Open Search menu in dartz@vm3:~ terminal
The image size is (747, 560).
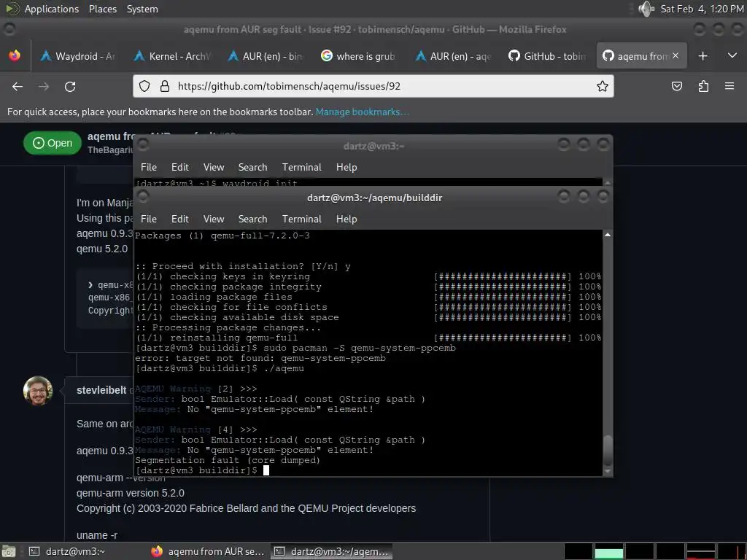pos(252,167)
